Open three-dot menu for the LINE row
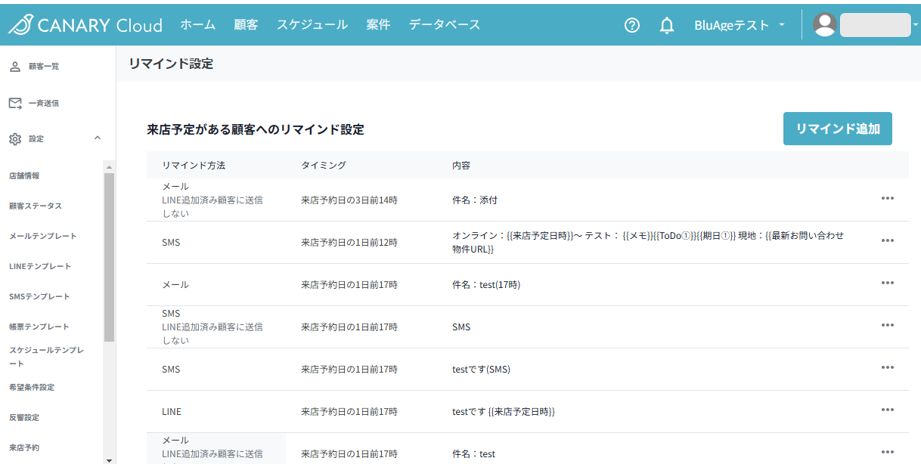 pyautogui.click(x=888, y=410)
